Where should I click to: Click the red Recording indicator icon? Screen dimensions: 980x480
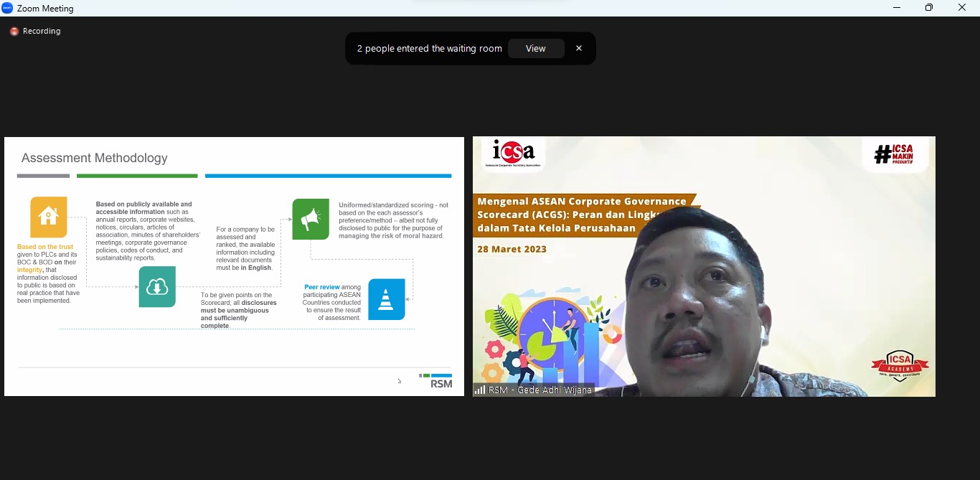14,32
